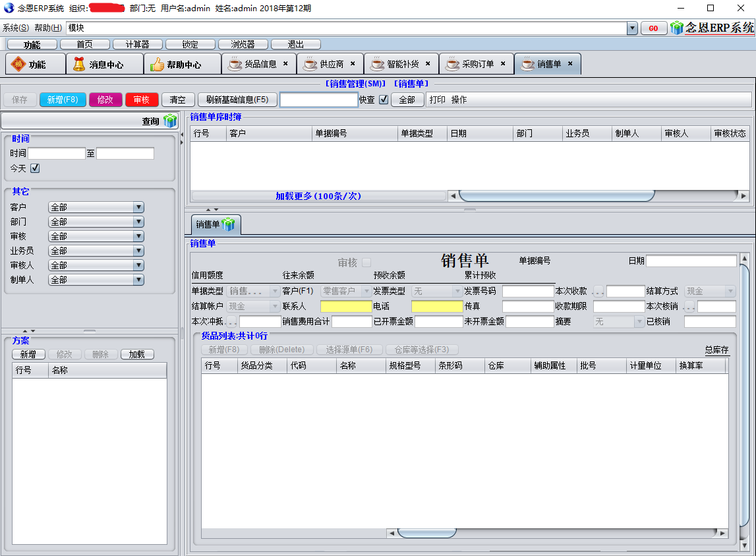The image size is (756, 556).
Task: Click the gift box icon beside 查询
Action: (x=170, y=121)
